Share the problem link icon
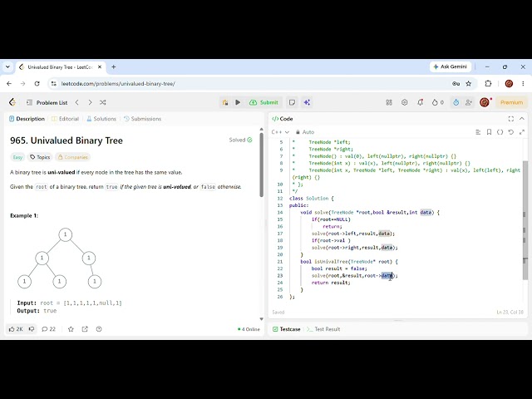This screenshot has height=399, width=532. tap(85, 329)
